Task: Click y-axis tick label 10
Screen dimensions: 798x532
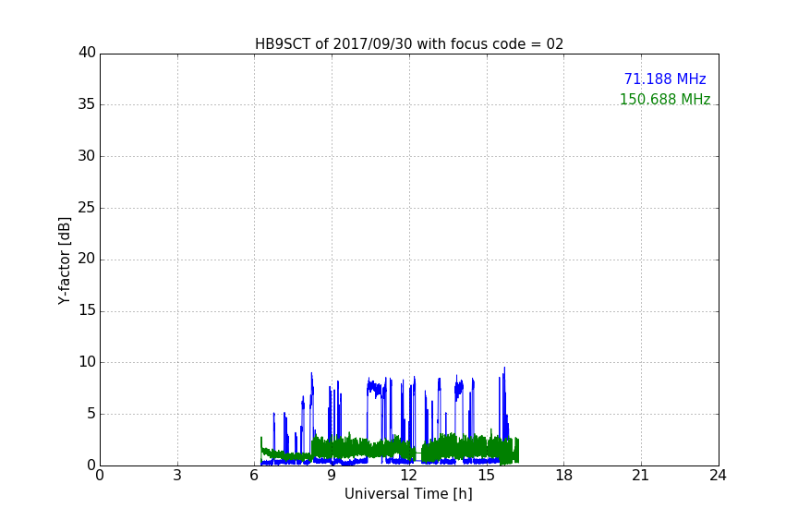Action: (87, 362)
